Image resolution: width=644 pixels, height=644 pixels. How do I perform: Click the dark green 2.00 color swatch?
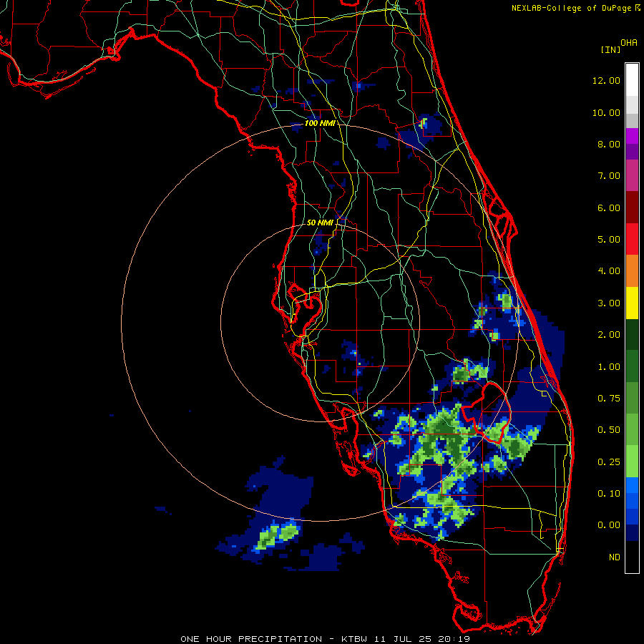[632, 334]
